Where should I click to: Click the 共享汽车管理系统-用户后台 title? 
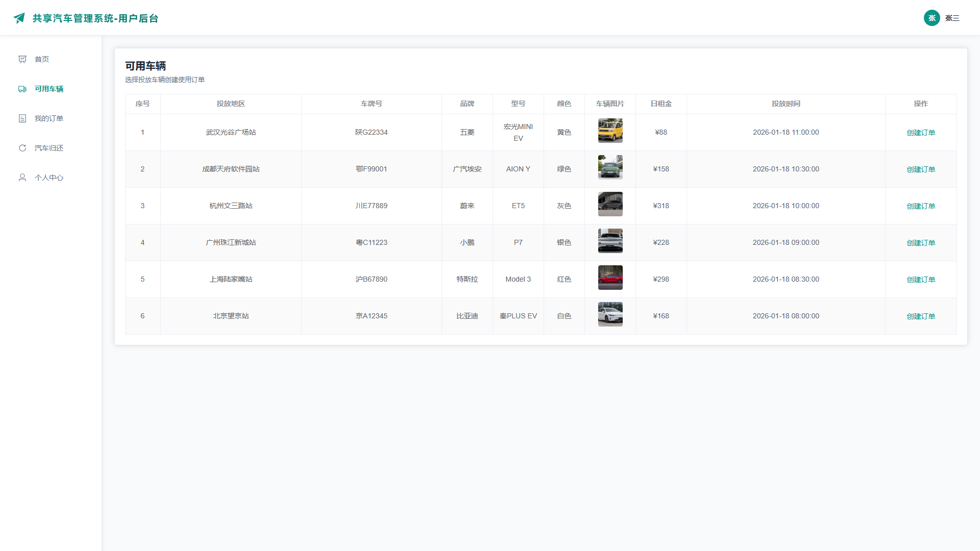tap(95, 18)
